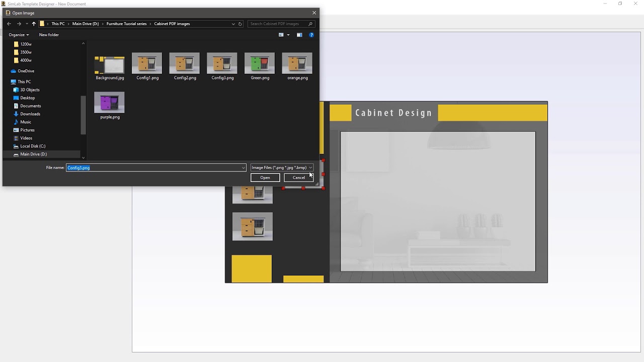
Task: Open the Downloads folder in sidebar
Action: (30, 114)
